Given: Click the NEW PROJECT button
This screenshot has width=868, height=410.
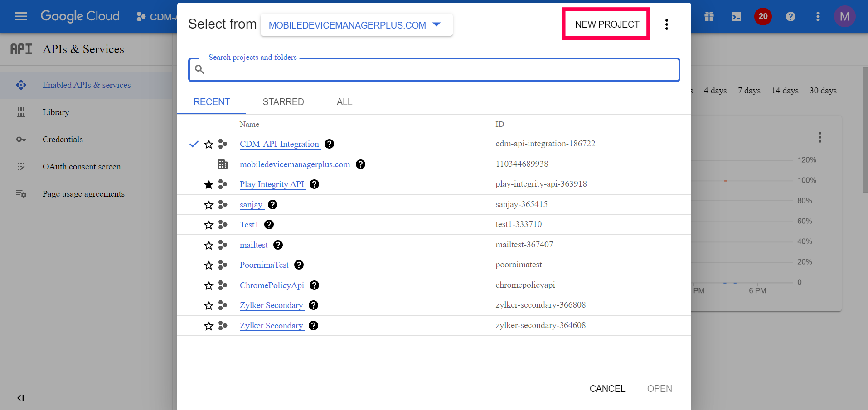Looking at the screenshot, I should click(606, 24).
